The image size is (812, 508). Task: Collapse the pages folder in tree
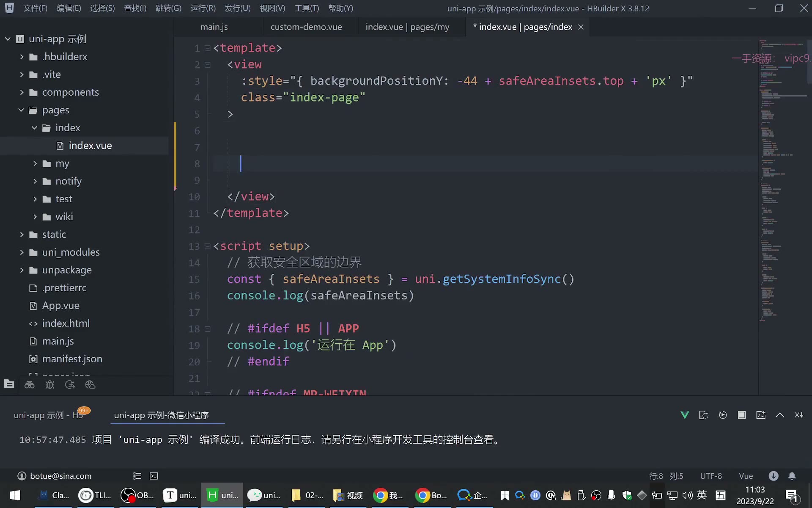point(21,110)
